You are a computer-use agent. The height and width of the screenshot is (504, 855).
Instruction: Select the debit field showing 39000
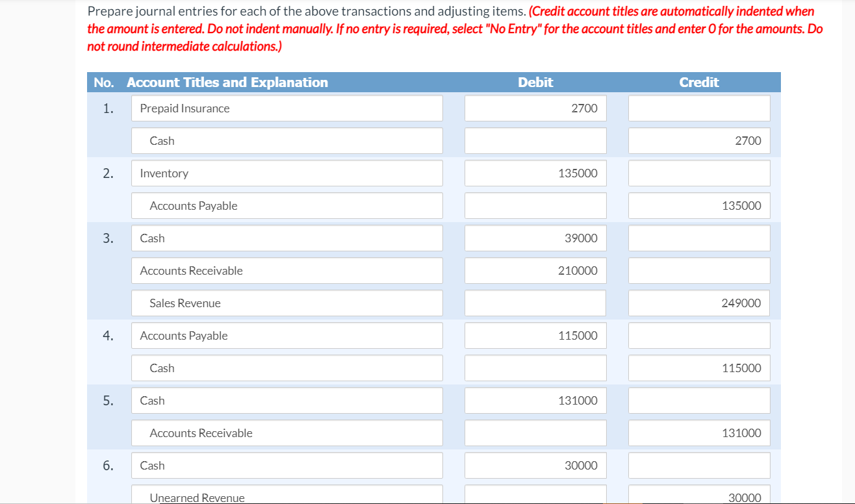535,238
